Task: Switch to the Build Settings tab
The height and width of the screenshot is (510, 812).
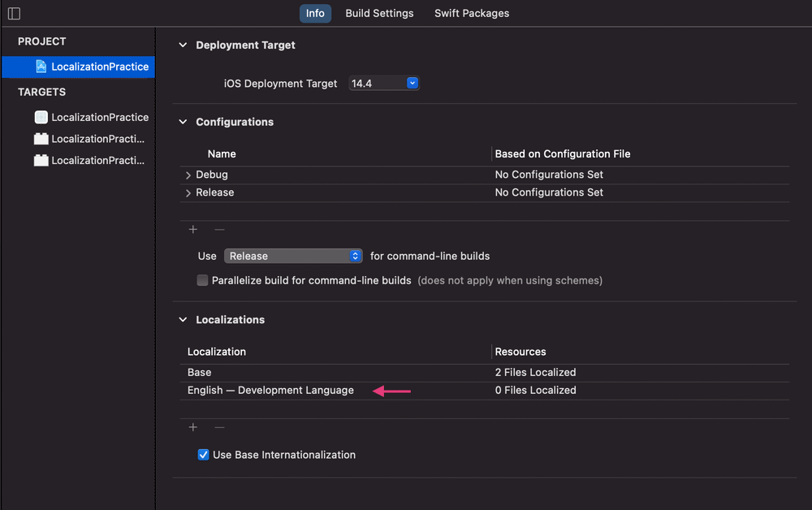Action: pos(379,13)
